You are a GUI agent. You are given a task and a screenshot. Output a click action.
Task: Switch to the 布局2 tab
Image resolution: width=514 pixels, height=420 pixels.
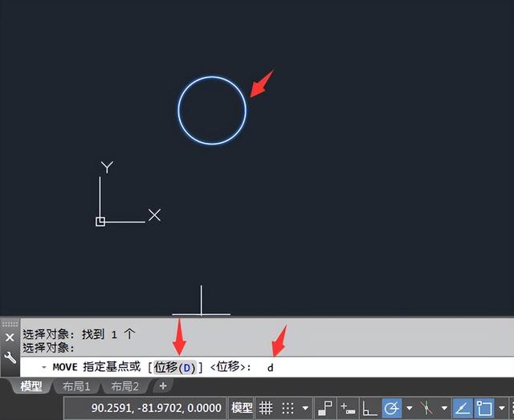pyautogui.click(x=124, y=386)
